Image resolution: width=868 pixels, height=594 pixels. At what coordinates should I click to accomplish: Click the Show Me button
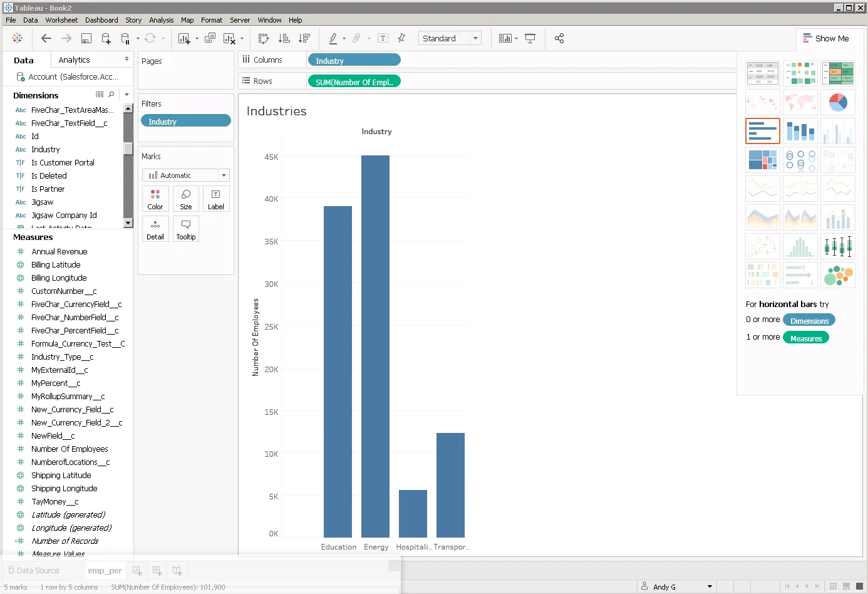pyautogui.click(x=828, y=38)
